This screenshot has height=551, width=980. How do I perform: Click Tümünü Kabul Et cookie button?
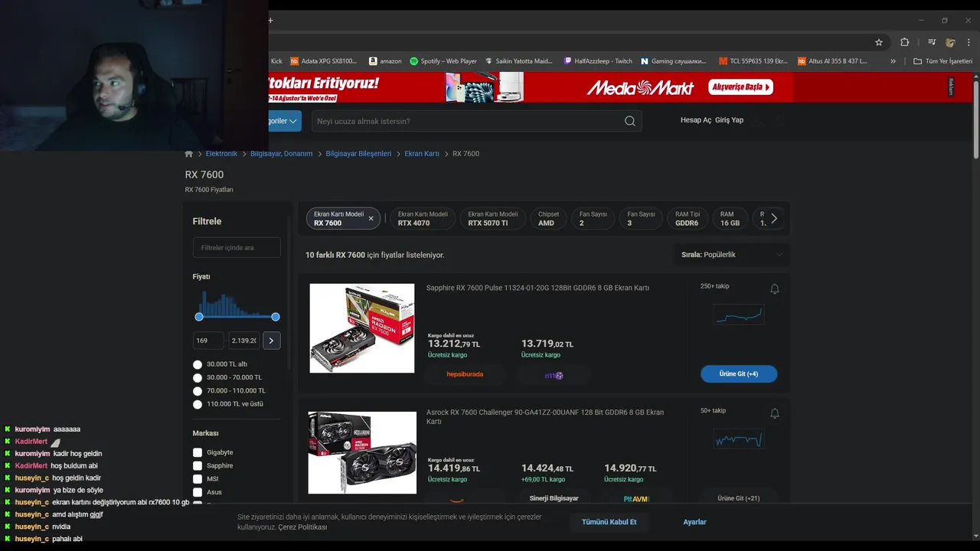[x=609, y=522]
